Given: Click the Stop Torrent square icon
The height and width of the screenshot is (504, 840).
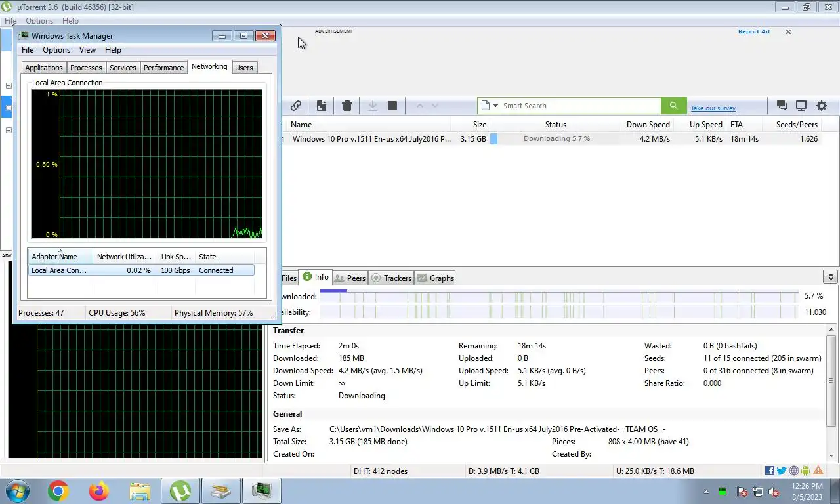Looking at the screenshot, I should pos(392,106).
